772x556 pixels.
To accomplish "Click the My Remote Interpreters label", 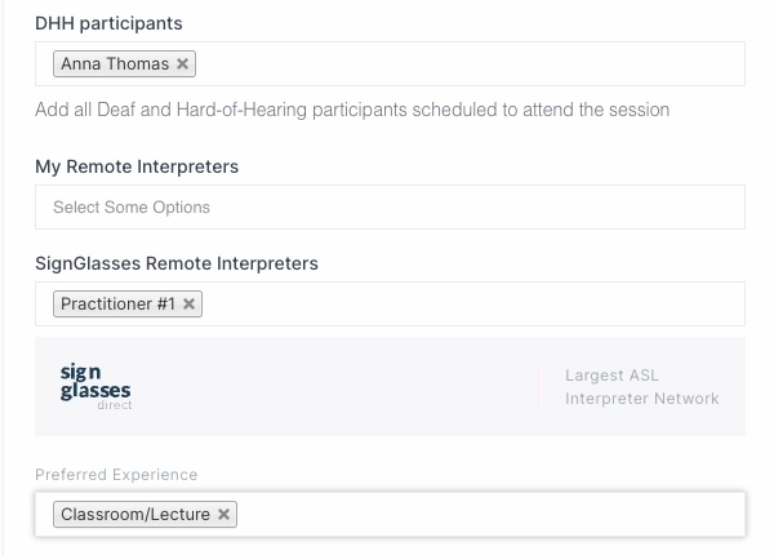I will pos(137,166).
